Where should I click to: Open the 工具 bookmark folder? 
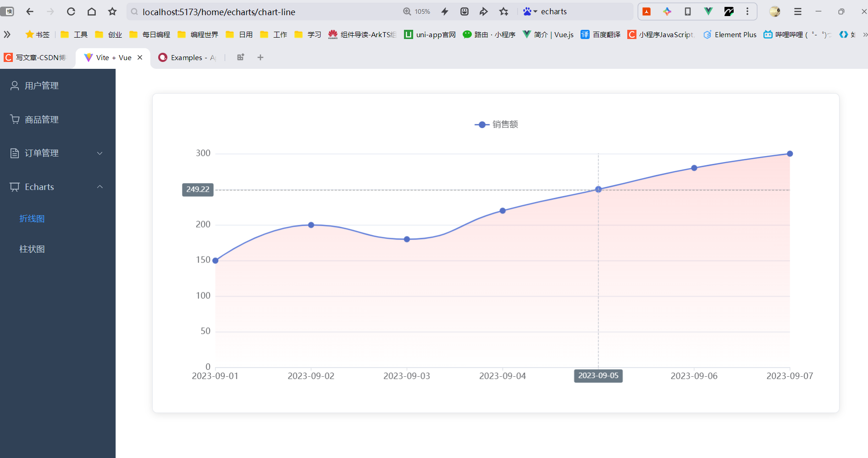pos(74,34)
